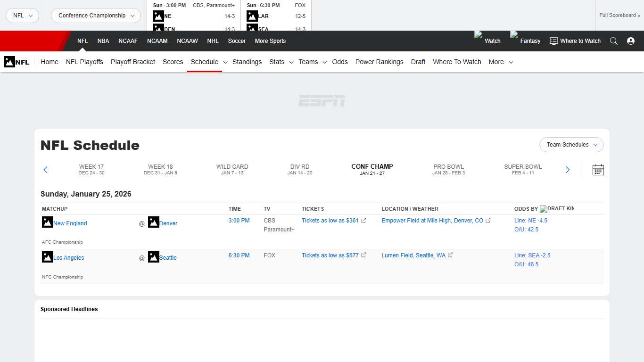Open tickets as low as $361
Viewport: 644px width, 362px height.
click(x=330, y=220)
